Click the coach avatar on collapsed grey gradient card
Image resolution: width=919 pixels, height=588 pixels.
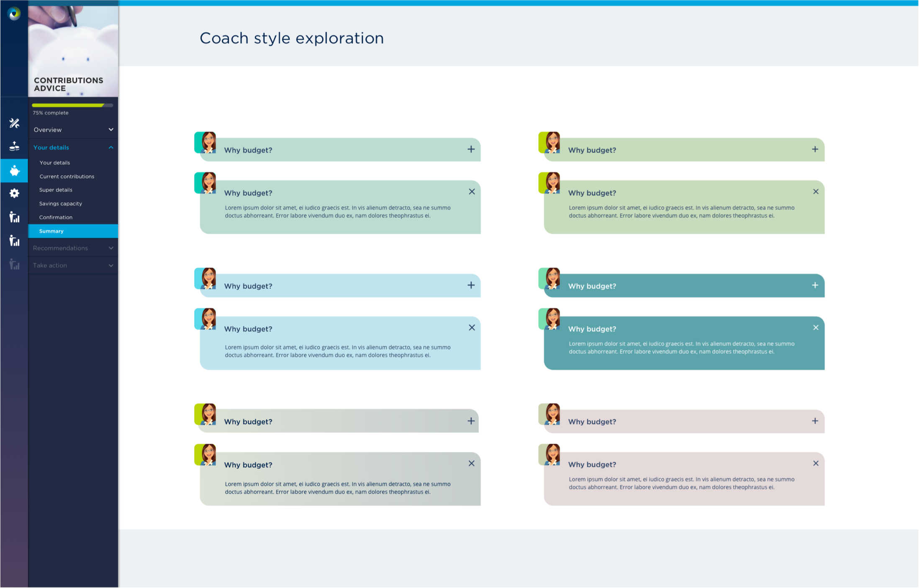coord(205,414)
